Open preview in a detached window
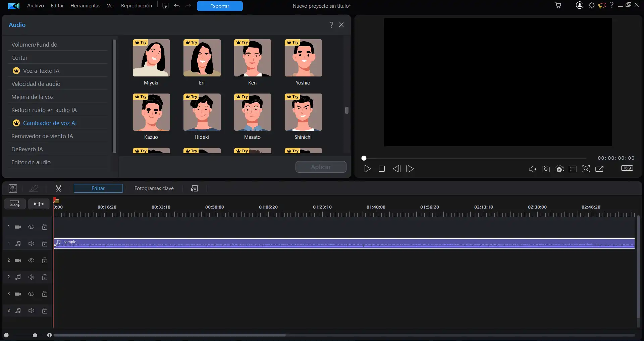This screenshot has height=341, width=644. pos(599,169)
